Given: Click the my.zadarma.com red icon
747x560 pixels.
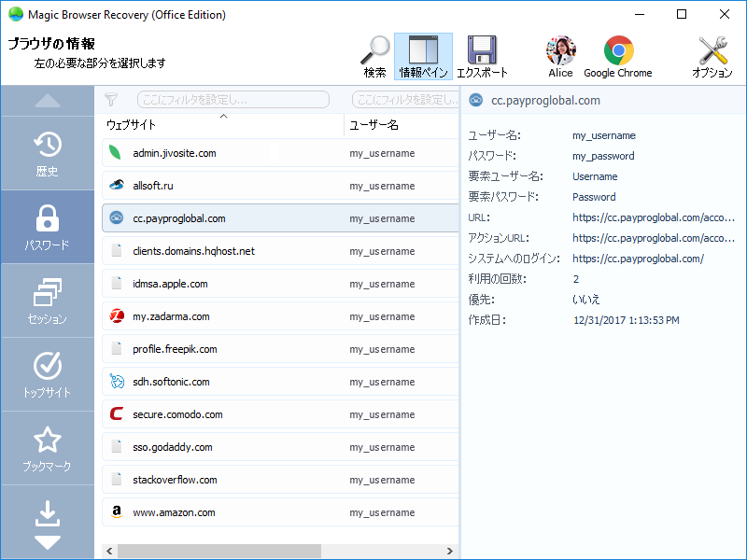Looking at the screenshot, I should point(117,315).
